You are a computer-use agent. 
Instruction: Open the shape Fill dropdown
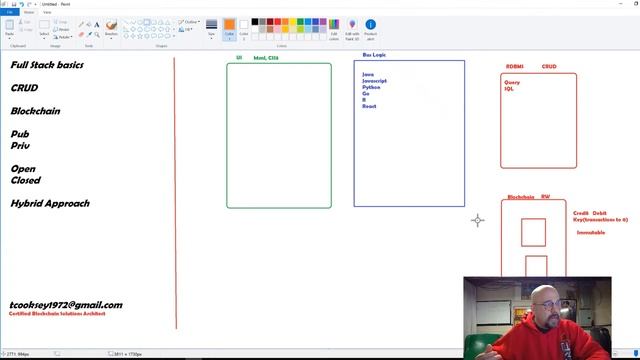coord(185,29)
